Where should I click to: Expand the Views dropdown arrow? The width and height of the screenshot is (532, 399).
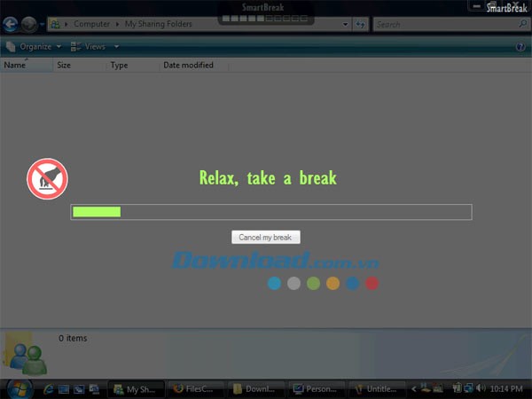[116, 47]
